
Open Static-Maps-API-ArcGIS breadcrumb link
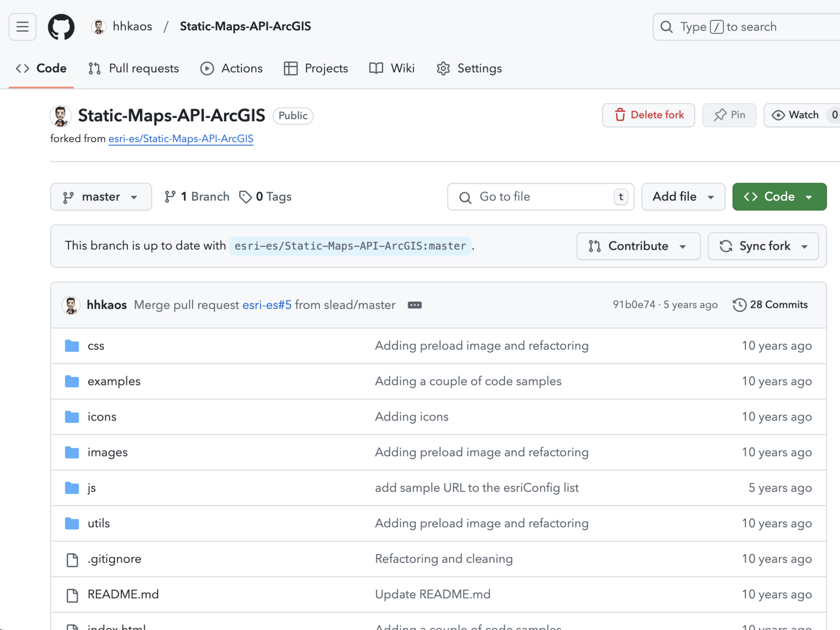(245, 27)
